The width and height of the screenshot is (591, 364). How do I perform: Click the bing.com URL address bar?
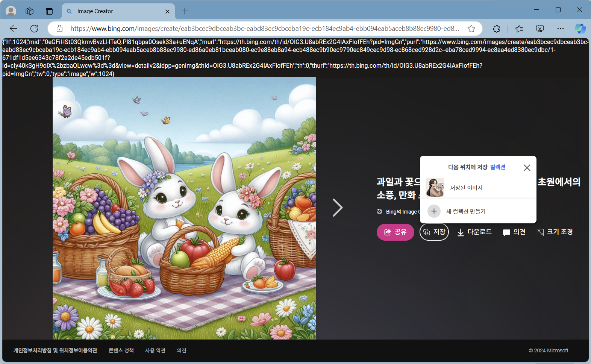[x=264, y=29]
